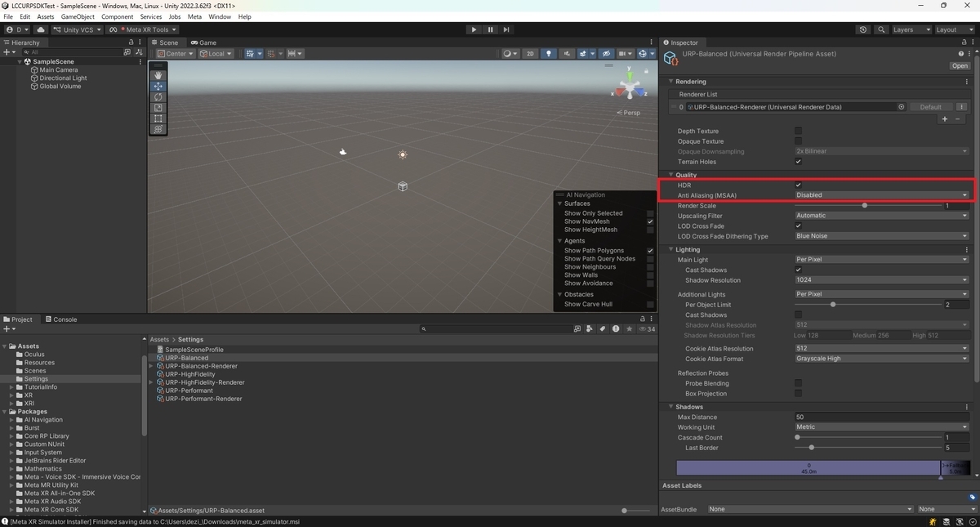Select the Move tool in the scene toolbar

click(x=158, y=86)
